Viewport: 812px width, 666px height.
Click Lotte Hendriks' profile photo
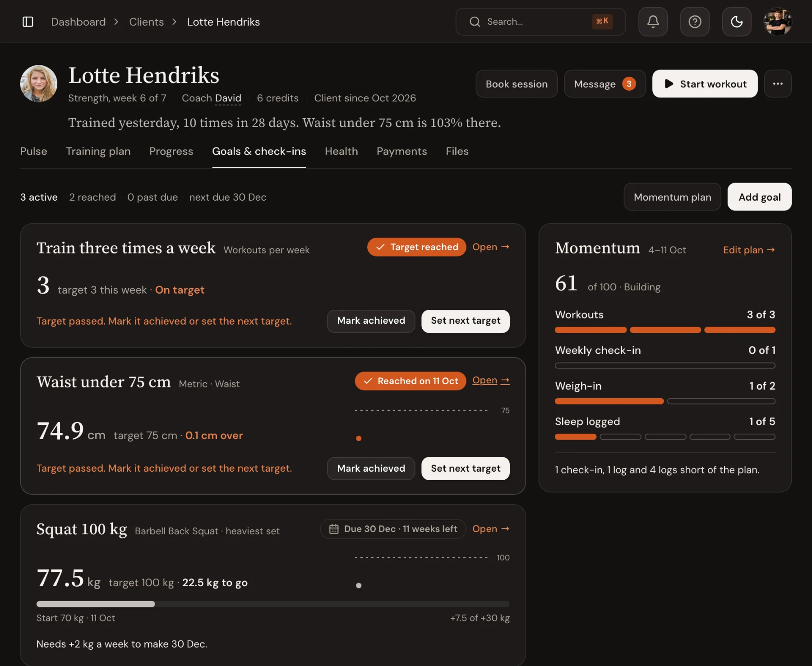click(x=39, y=83)
